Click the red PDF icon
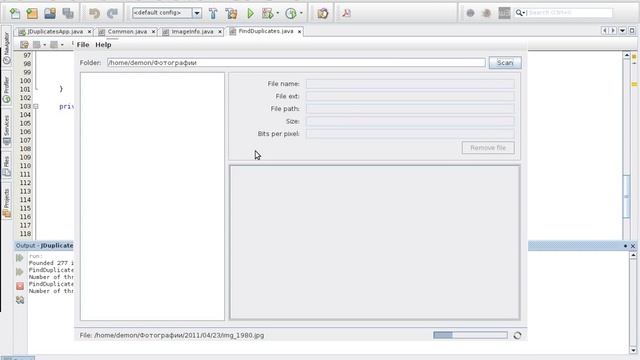 [x=346, y=13]
